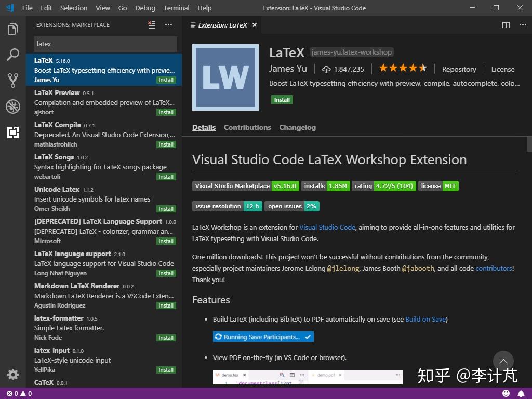Click the feedback smiley in the status bar
This screenshot has width=532, height=399.
(506, 393)
